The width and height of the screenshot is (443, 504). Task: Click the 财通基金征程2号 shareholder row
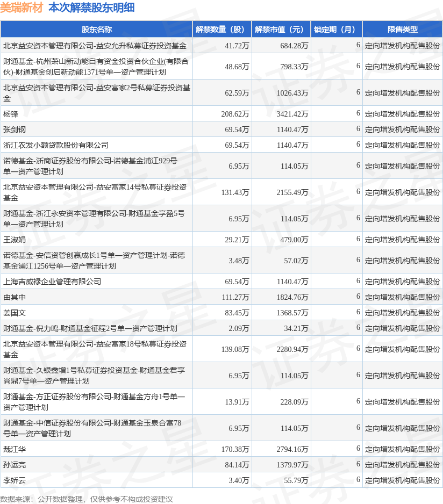[x=222, y=328]
